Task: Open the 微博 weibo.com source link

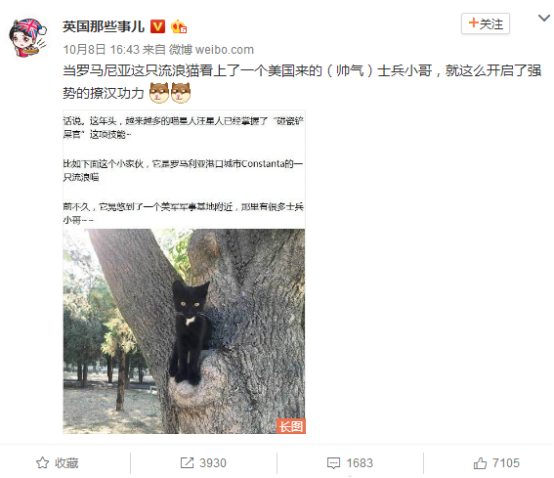Action: pos(211,49)
